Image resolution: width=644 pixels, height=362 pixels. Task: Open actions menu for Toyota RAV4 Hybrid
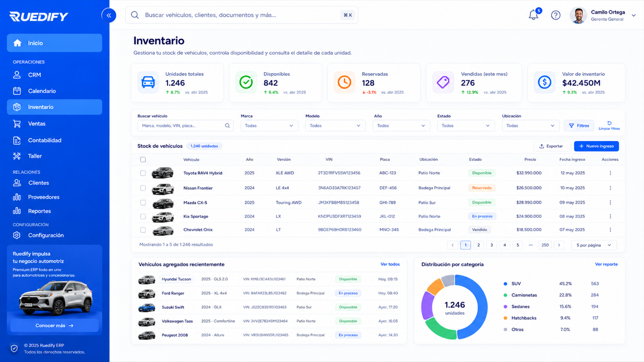tap(610, 173)
